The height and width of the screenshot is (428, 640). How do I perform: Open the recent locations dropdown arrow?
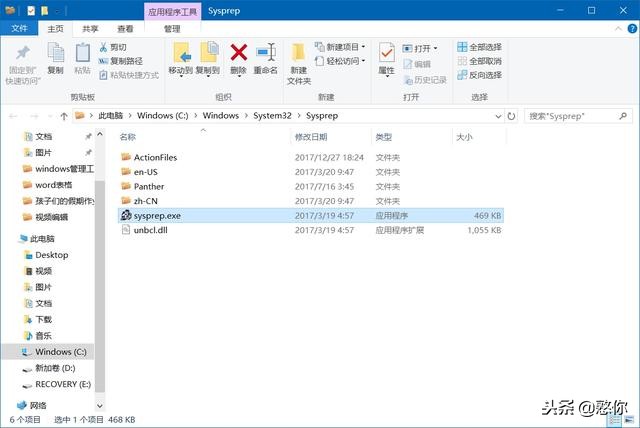coord(50,116)
